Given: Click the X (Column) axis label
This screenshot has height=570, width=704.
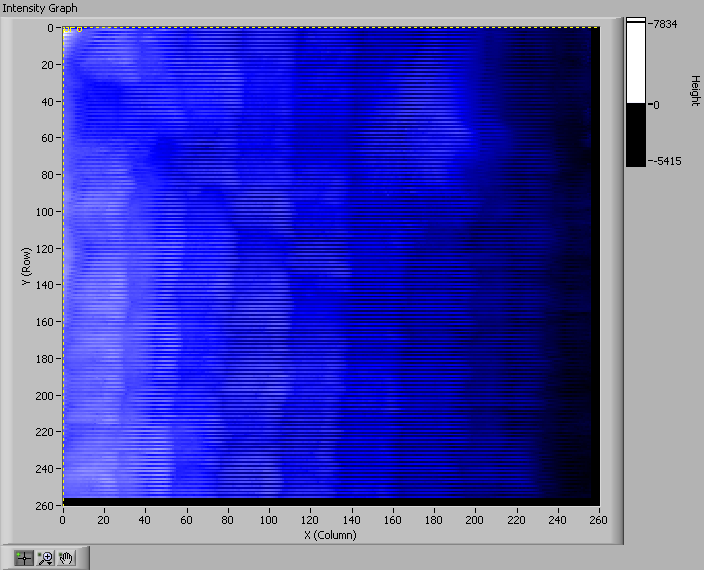Looking at the screenshot, I should click(x=330, y=535).
